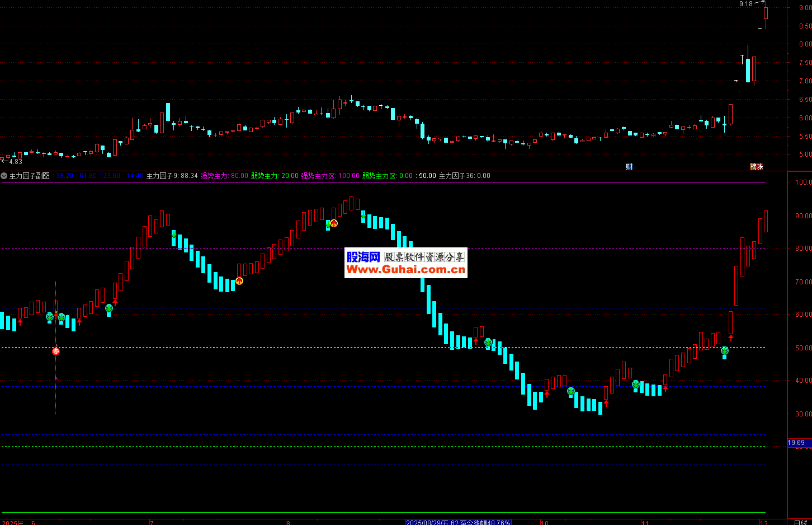Click the 股海网 logo in the watermark
812x525 pixels.
[363, 257]
